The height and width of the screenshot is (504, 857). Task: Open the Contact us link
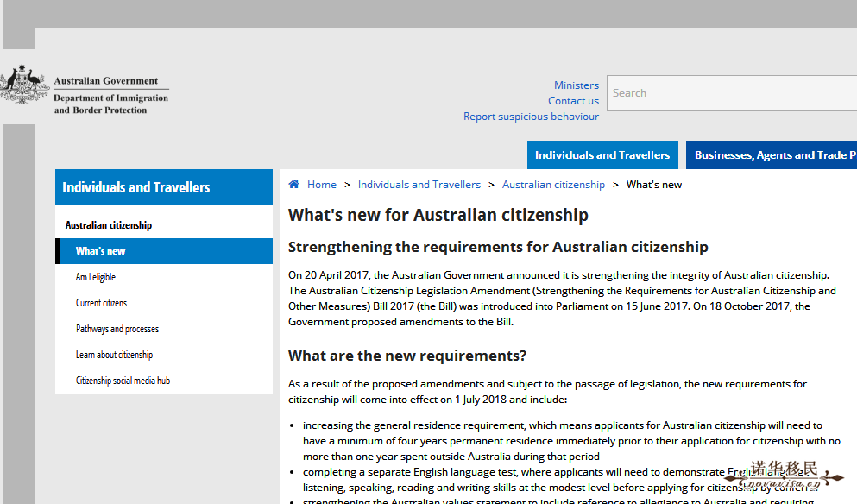pyautogui.click(x=573, y=101)
